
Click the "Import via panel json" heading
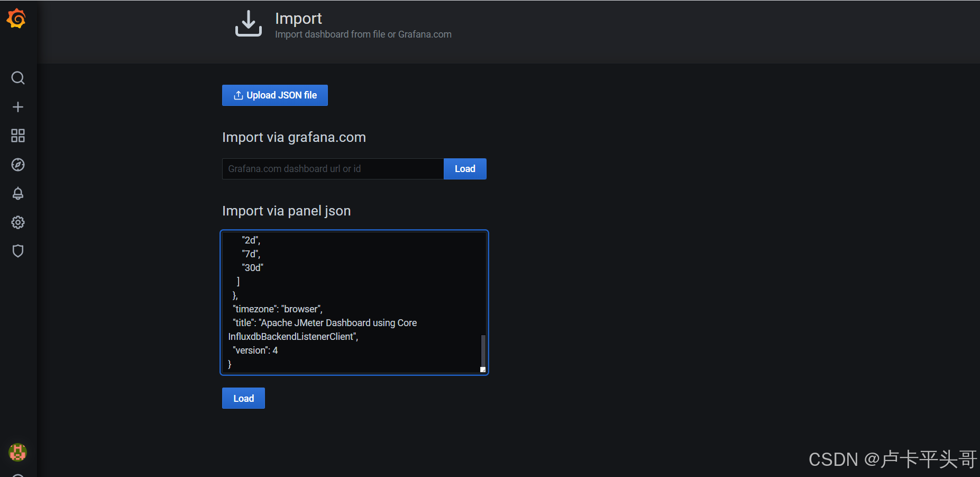[x=287, y=211]
